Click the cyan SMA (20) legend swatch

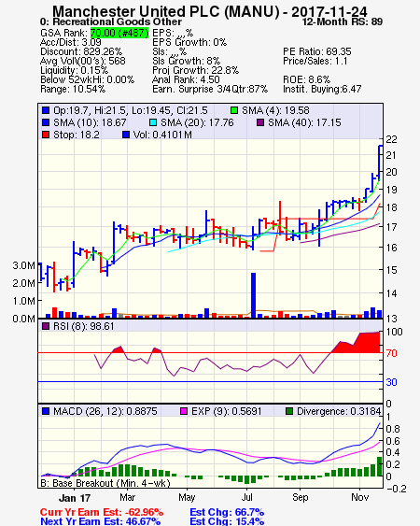tap(153, 122)
